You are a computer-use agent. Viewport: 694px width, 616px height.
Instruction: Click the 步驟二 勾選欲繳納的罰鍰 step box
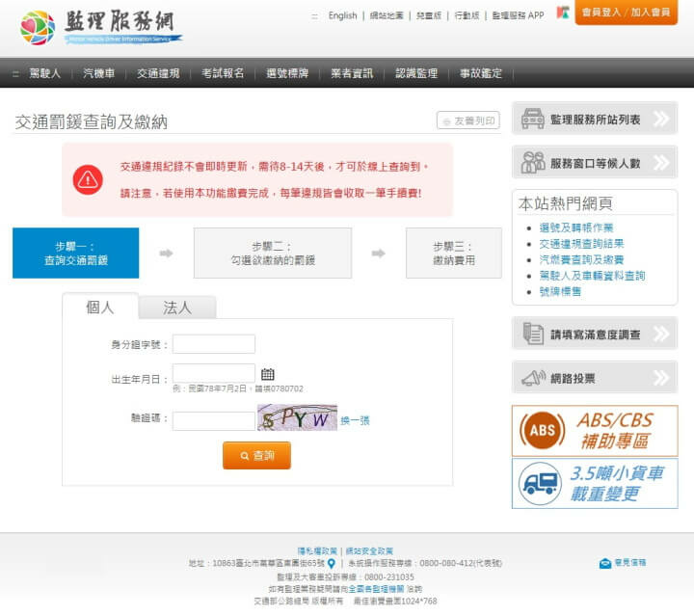(x=273, y=254)
